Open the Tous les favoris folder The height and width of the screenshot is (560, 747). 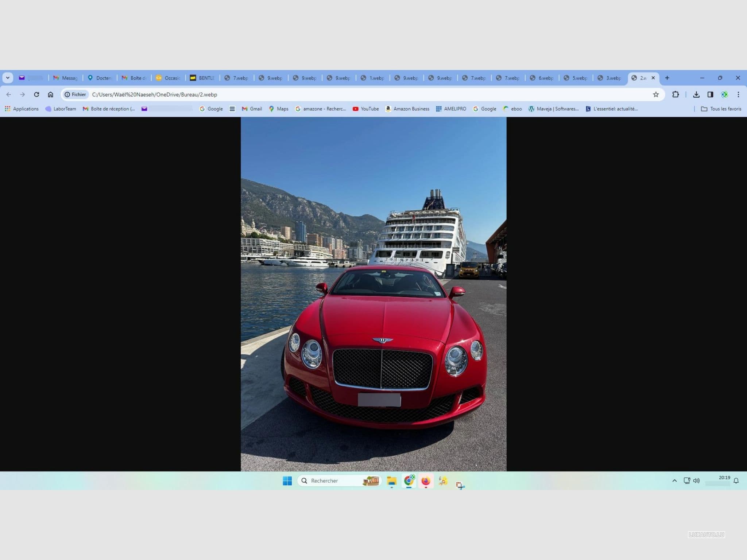tap(721, 109)
